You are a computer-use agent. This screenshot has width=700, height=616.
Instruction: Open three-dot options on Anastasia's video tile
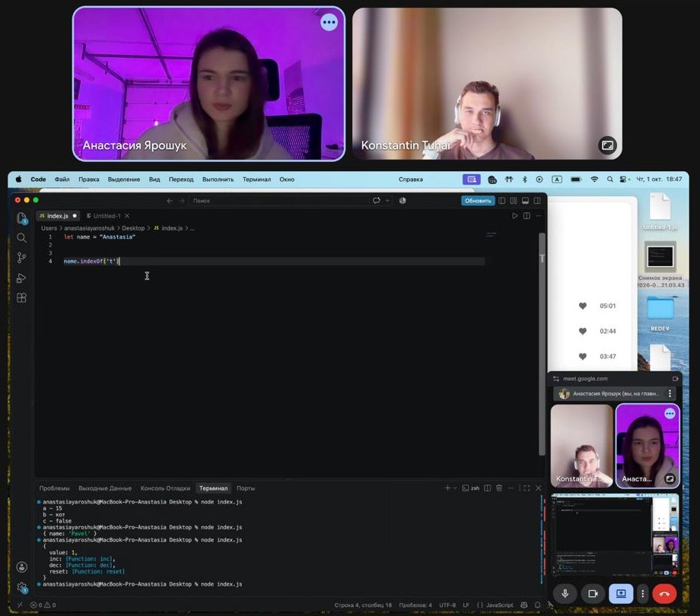coord(329,22)
